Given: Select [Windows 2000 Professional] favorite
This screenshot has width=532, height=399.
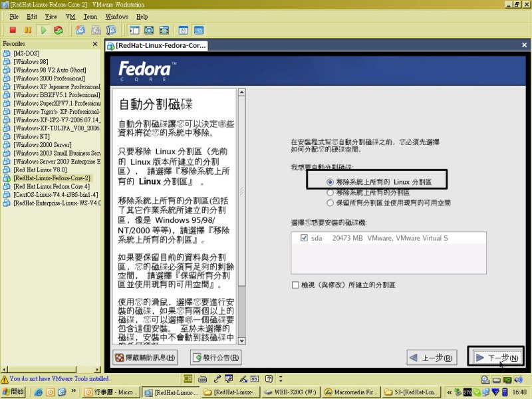Looking at the screenshot, I should [49, 78].
